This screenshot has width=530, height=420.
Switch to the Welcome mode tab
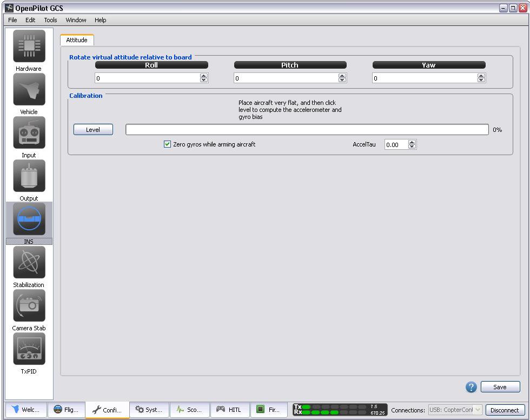26,410
